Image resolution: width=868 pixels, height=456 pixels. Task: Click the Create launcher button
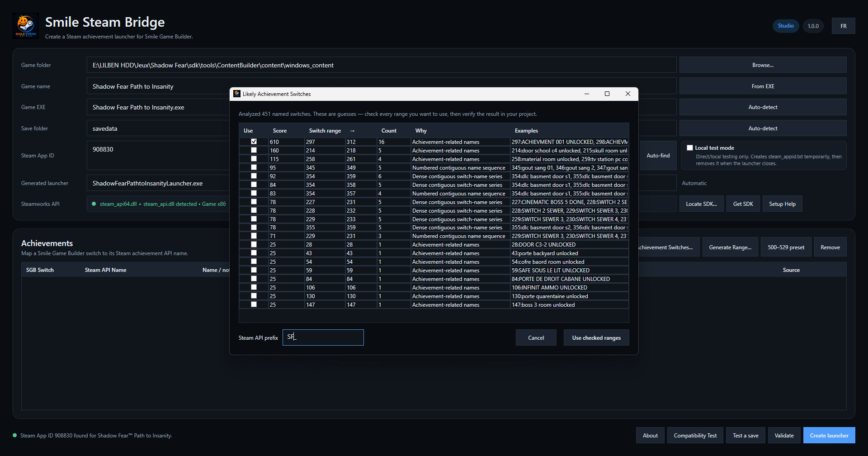tap(829, 435)
